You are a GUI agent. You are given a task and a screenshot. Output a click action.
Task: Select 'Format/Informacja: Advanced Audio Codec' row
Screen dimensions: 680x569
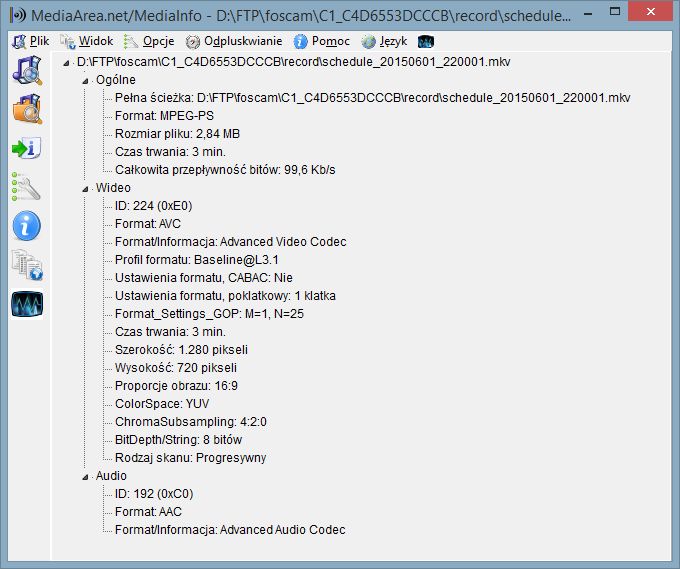(230, 530)
